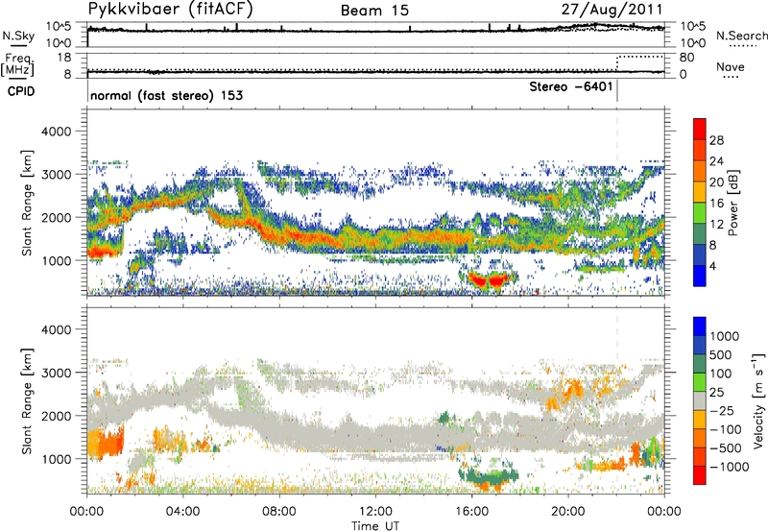This screenshot has width=768, height=532.
Task: Click the 'Velocity [m s-1]' colorbar label
Action: (x=758, y=400)
